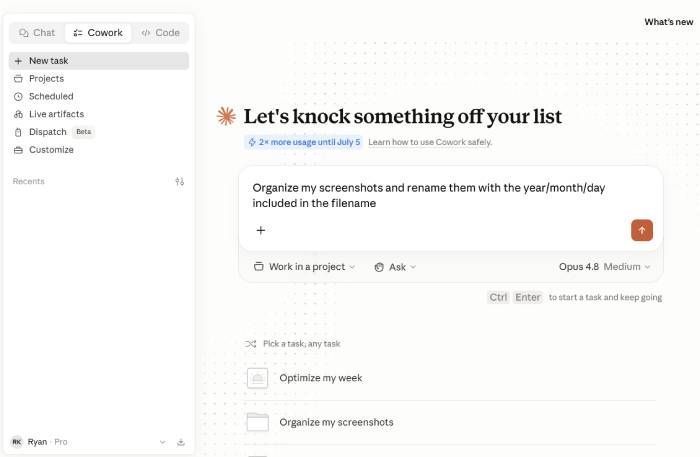Click the plus attachment icon in prompt box
The height and width of the screenshot is (457, 700).
[x=261, y=230]
